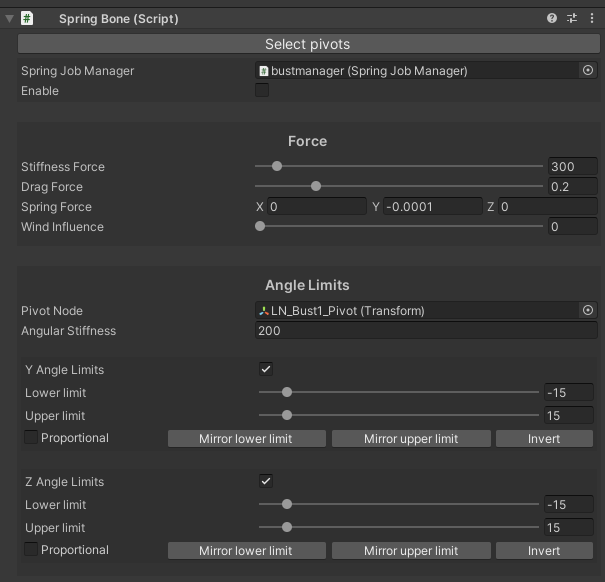Click the bustmanager Spring Job Manager field
Image resolution: width=605 pixels, height=582 pixels.
[417, 71]
